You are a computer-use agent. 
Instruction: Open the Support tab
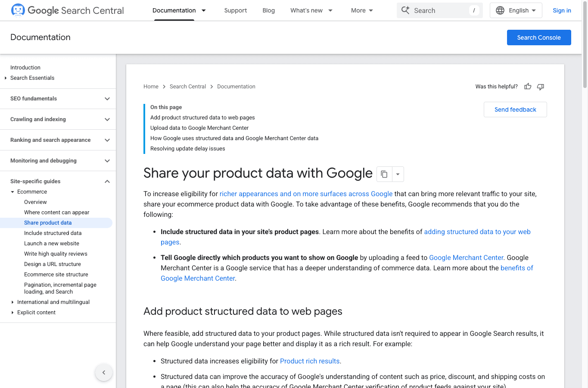coord(236,10)
